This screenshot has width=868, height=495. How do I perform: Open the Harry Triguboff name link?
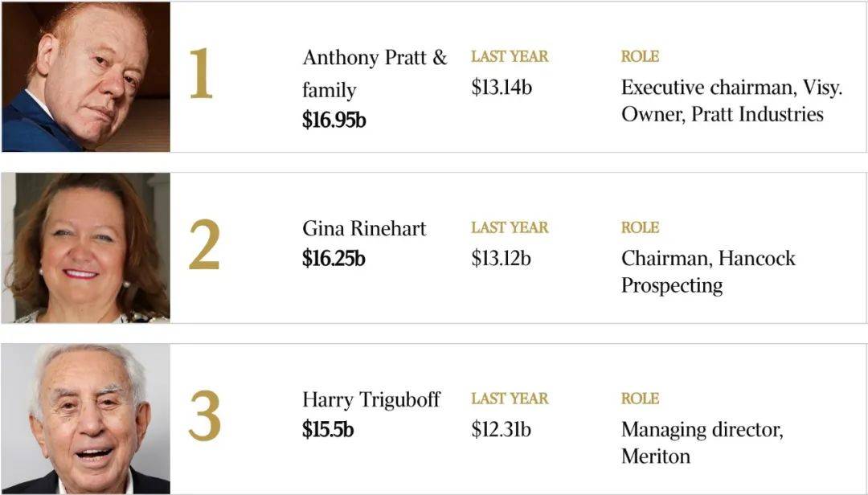pos(371,399)
